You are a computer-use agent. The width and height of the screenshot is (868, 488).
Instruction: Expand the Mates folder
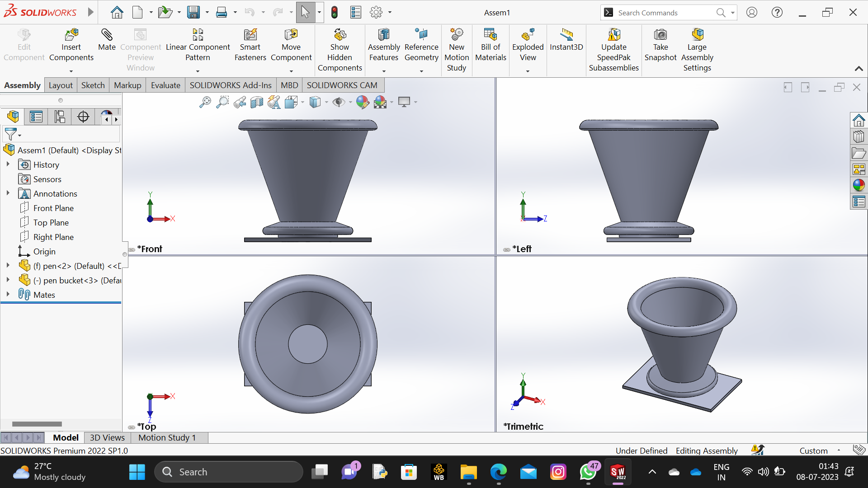(8, 294)
